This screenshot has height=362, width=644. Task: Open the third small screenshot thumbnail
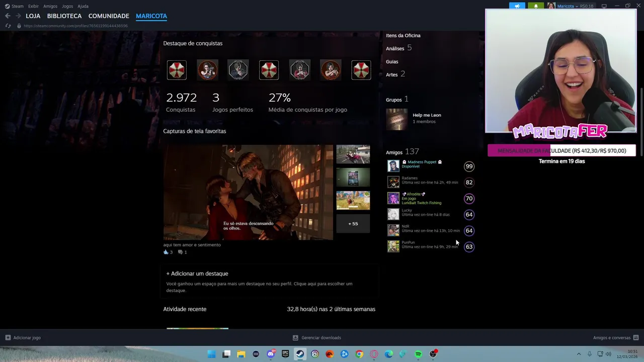point(353,200)
